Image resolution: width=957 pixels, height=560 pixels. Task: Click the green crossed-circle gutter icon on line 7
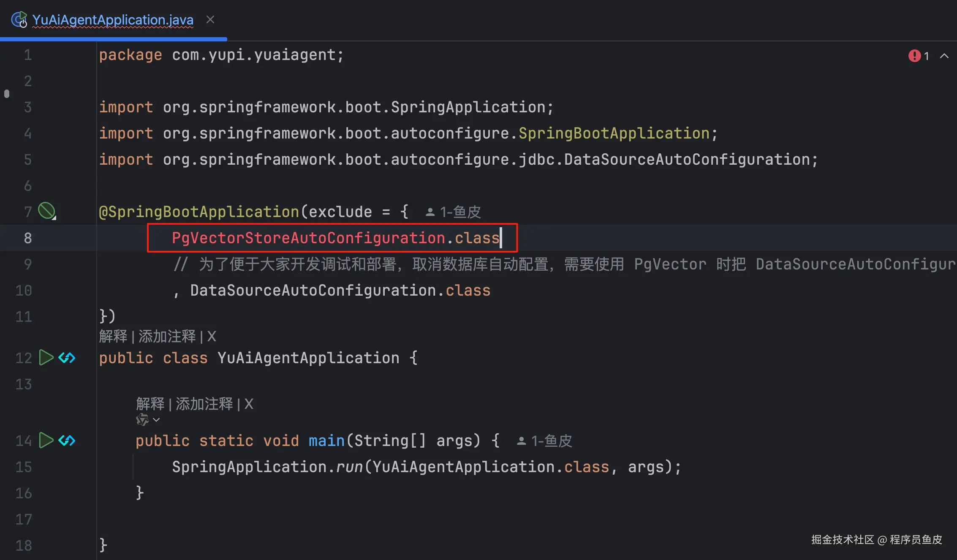tap(46, 211)
